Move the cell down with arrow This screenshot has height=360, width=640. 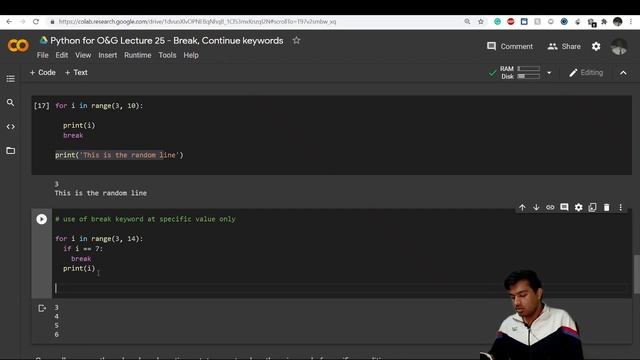(x=536, y=207)
